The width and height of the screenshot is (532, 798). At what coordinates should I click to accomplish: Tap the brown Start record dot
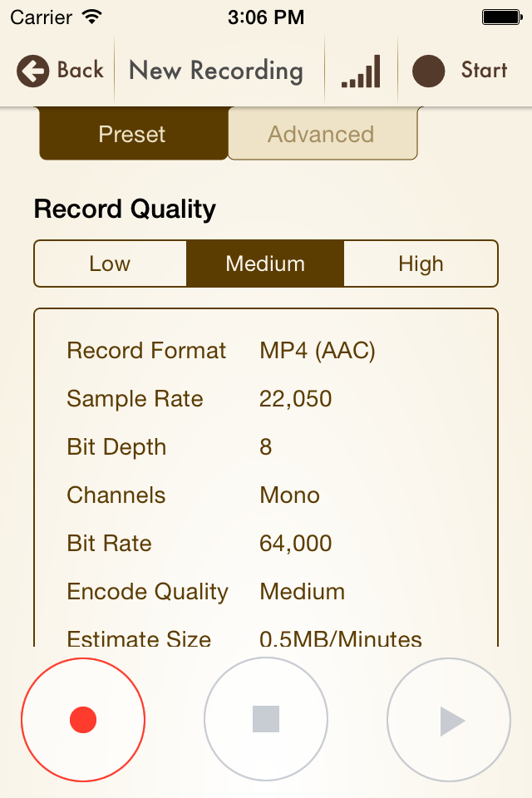(428, 71)
